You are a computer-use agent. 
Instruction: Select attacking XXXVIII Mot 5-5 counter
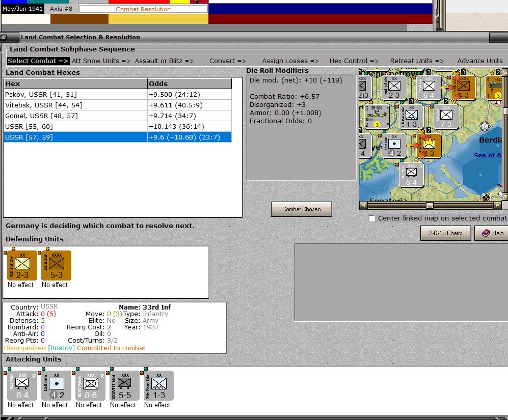124,385
